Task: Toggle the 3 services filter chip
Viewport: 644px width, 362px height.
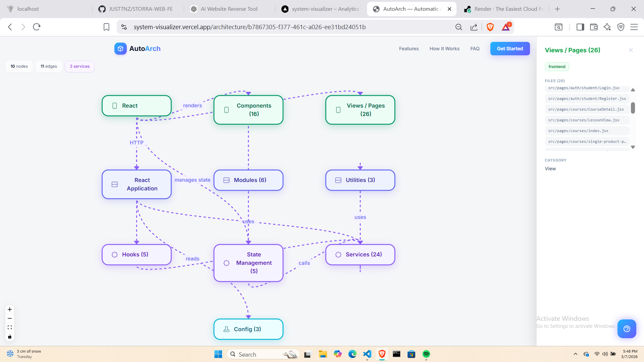Action: [x=79, y=66]
